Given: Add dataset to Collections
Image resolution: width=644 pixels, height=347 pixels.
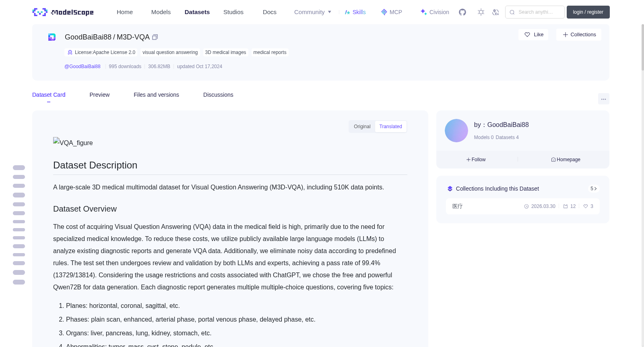Looking at the screenshot, I should pos(579,35).
